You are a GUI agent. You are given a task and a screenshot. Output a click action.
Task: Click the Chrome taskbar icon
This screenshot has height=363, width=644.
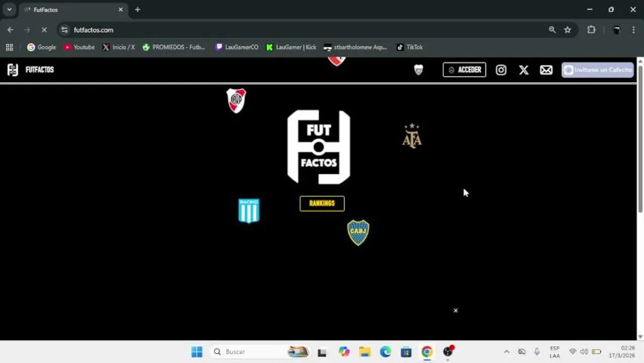[x=427, y=352]
